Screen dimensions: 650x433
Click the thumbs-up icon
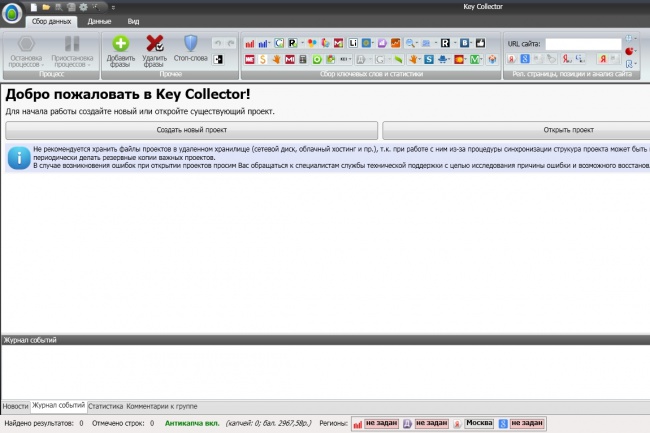tap(480, 43)
